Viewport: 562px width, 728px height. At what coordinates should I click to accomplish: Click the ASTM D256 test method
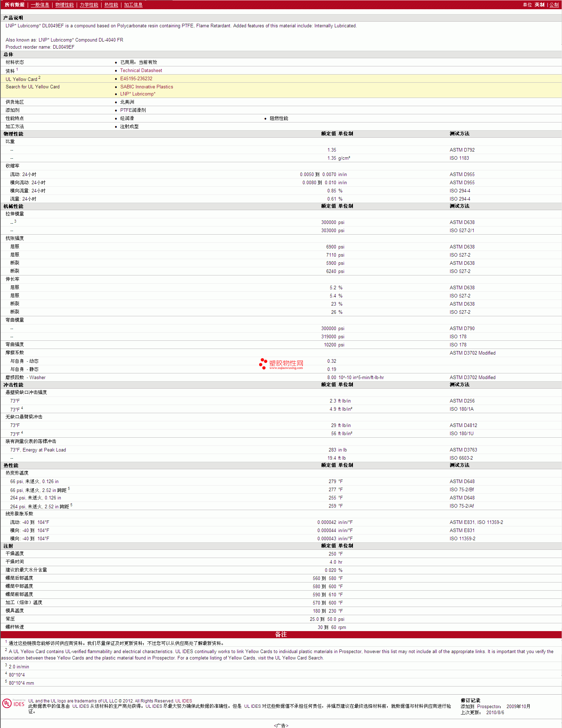pyautogui.click(x=462, y=401)
